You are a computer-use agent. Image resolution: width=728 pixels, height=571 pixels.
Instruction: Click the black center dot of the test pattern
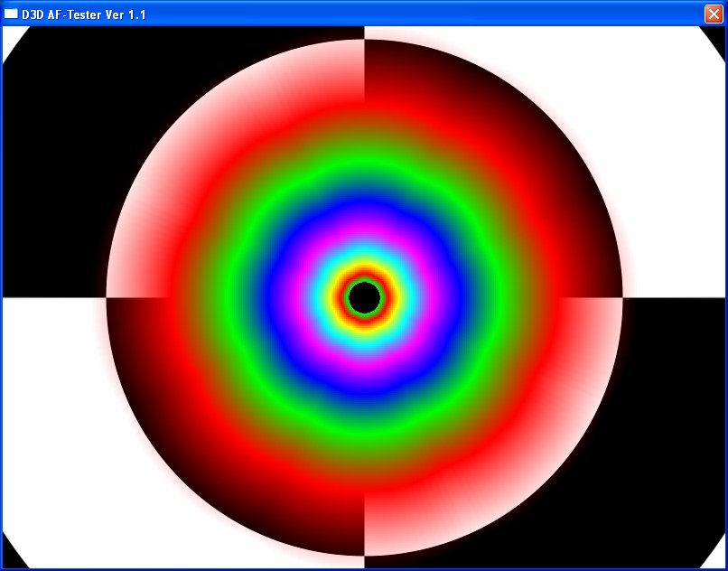coord(365,297)
